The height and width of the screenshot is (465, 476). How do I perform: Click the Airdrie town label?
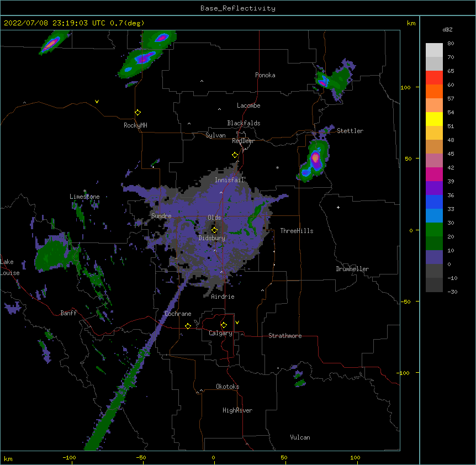click(x=223, y=297)
